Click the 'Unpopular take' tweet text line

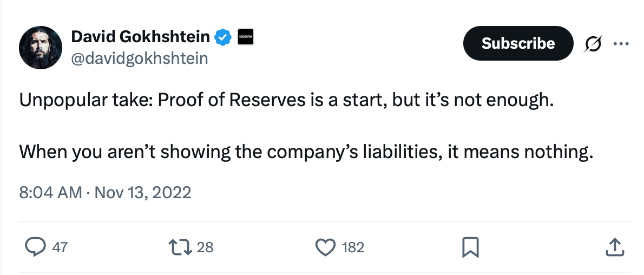click(x=286, y=101)
